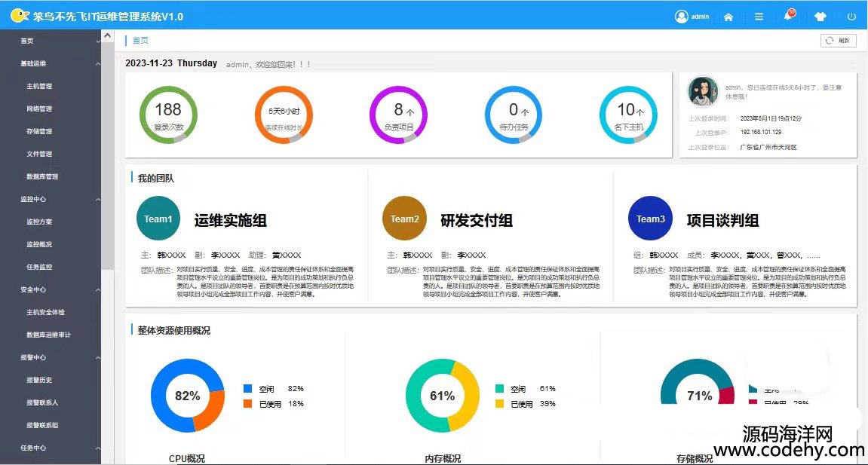
Task: Click the sidebar scrollbar up arrow
Action: point(107,35)
